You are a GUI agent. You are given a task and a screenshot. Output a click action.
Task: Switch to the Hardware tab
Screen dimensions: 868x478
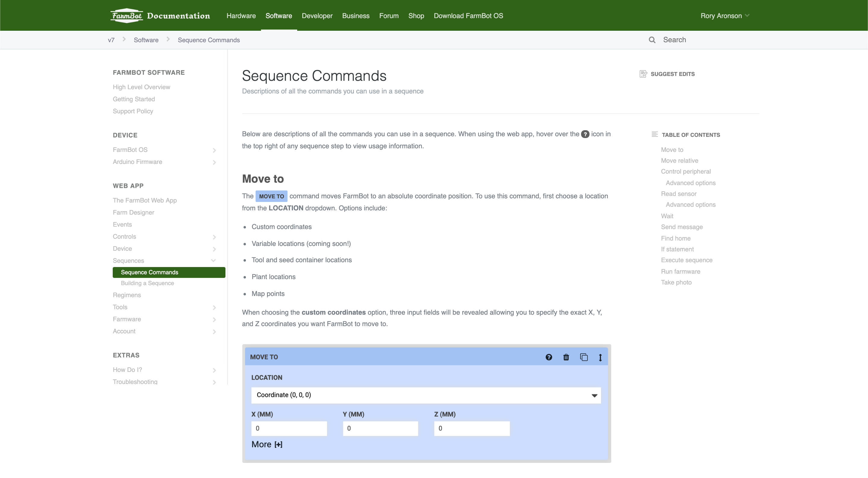click(x=241, y=15)
